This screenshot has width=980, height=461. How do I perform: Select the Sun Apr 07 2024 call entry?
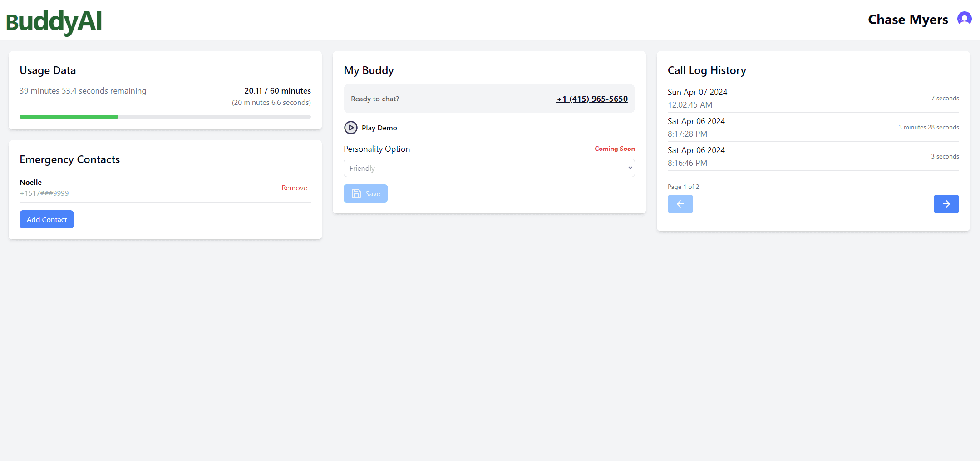click(813, 98)
